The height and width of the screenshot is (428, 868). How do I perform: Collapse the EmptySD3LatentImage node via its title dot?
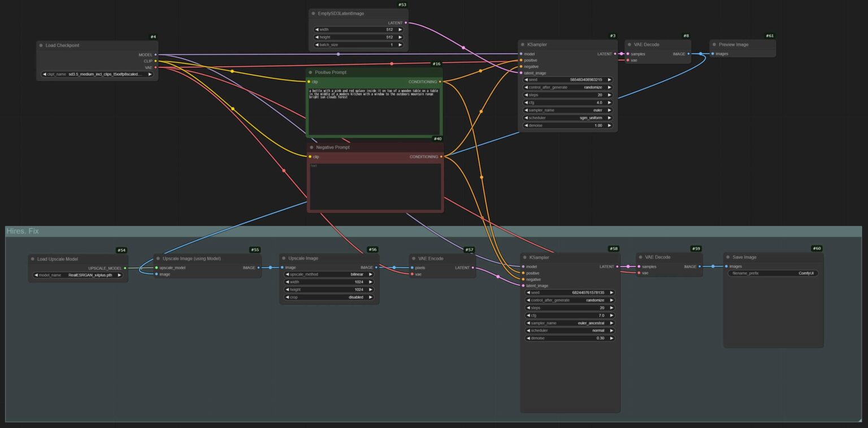[313, 13]
